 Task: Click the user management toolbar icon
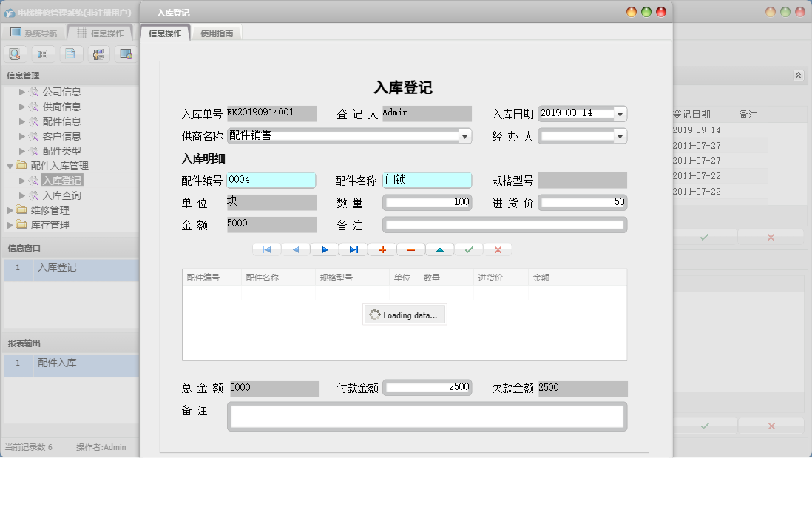98,53
